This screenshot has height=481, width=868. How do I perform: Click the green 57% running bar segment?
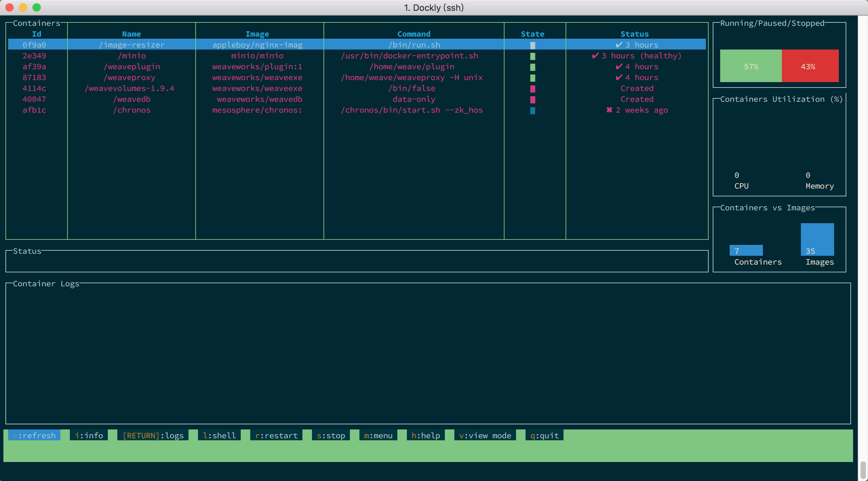click(751, 66)
